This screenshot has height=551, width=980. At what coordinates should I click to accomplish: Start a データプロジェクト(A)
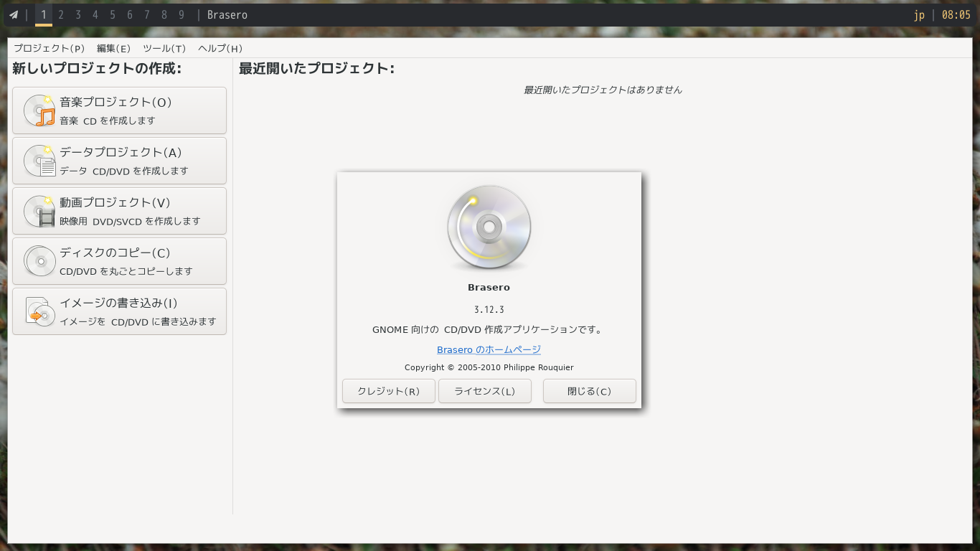click(x=119, y=161)
